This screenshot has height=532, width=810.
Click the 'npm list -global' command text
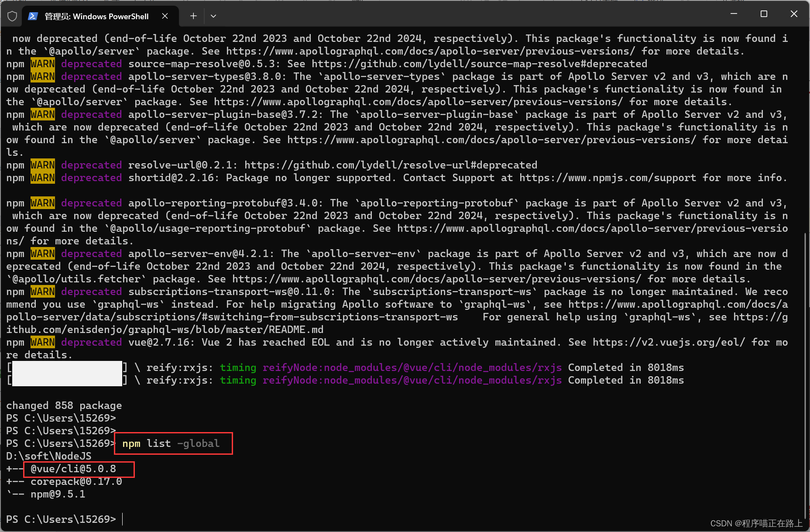click(x=171, y=443)
